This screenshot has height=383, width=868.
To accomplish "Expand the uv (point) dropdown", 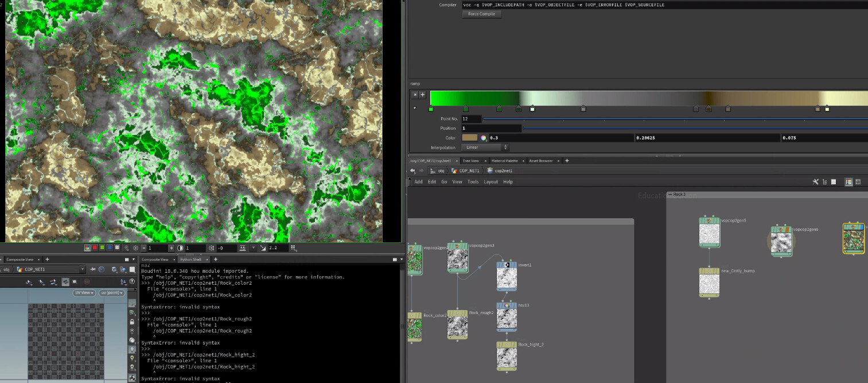I will (111, 293).
